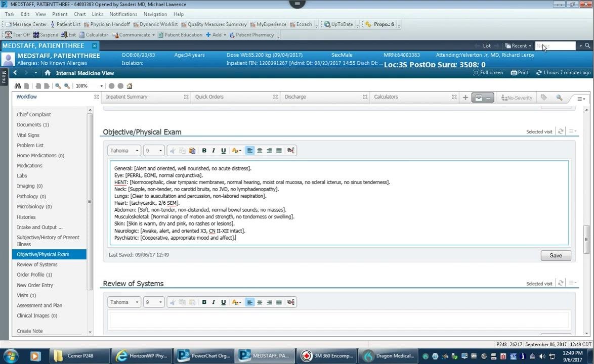Screen dimensions: 594x364
Task: Center align in Review of Systems editor
Action: tap(260, 302)
